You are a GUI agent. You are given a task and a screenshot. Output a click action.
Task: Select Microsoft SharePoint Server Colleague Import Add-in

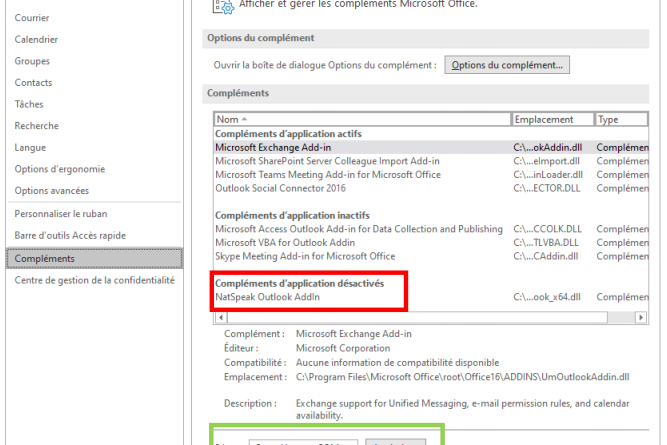tap(431, 161)
